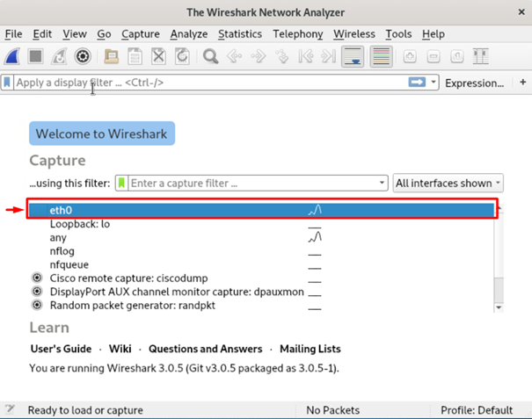The image size is (532, 419).
Task: Go to specified packet icon
Action: point(282,56)
